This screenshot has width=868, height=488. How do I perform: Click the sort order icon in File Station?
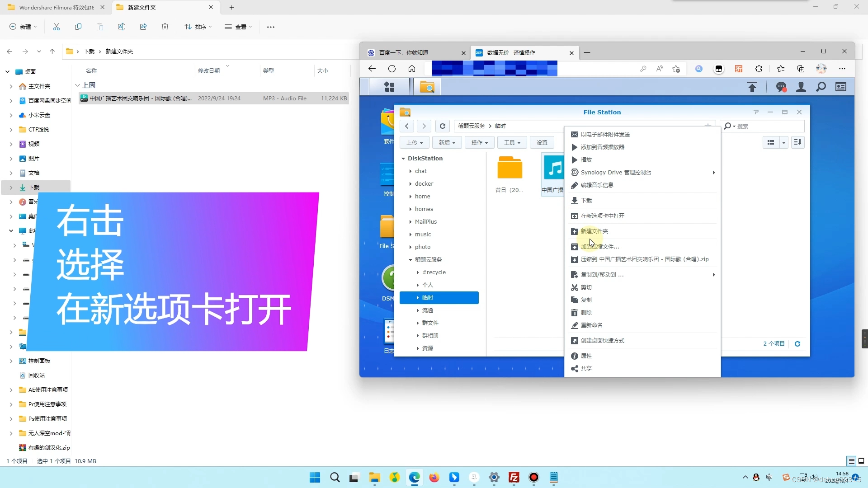[798, 142]
